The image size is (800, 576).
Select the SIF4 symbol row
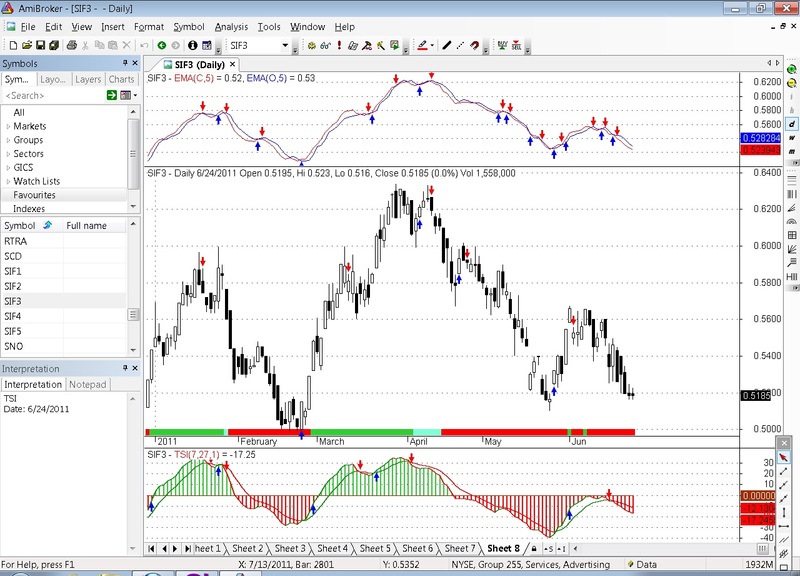pos(64,316)
